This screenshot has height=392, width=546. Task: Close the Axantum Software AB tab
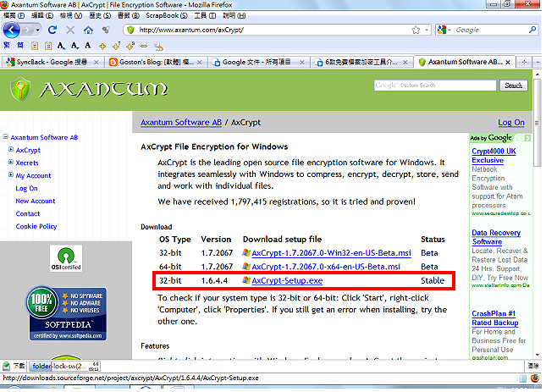tap(508, 63)
